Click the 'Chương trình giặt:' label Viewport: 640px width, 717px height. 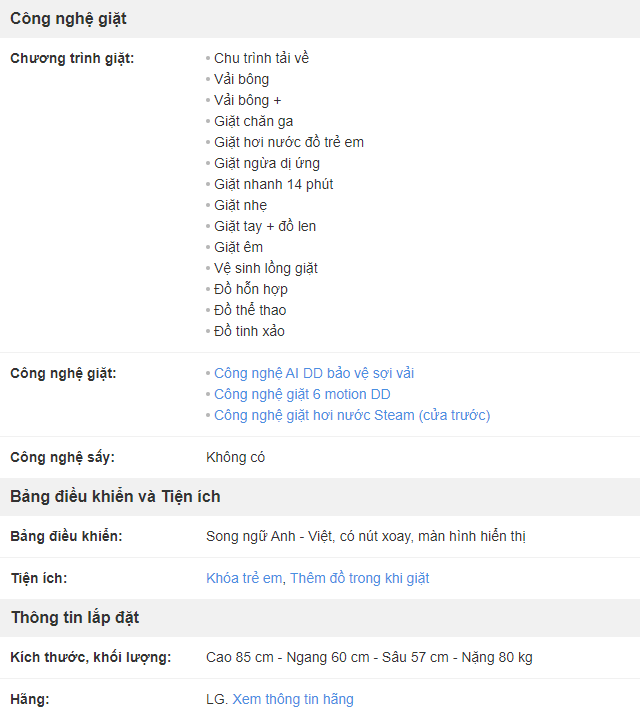72,59
